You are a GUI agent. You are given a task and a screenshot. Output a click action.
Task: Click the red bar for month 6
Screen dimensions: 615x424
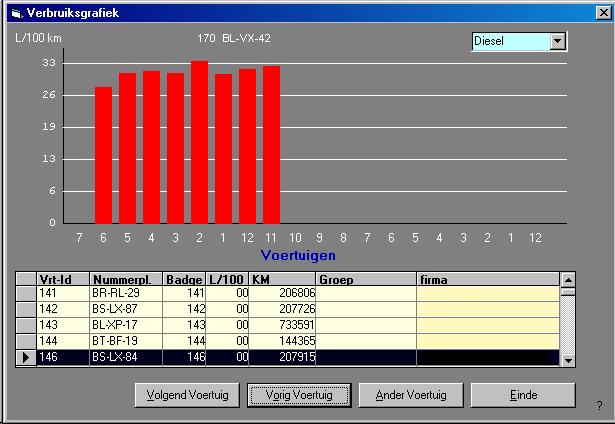coord(103,155)
